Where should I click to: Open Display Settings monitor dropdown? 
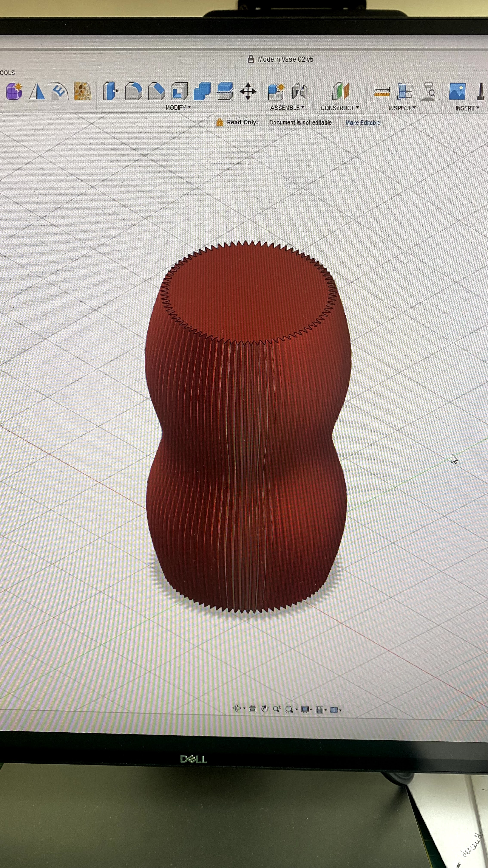pyautogui.click(x=306, y=710)
